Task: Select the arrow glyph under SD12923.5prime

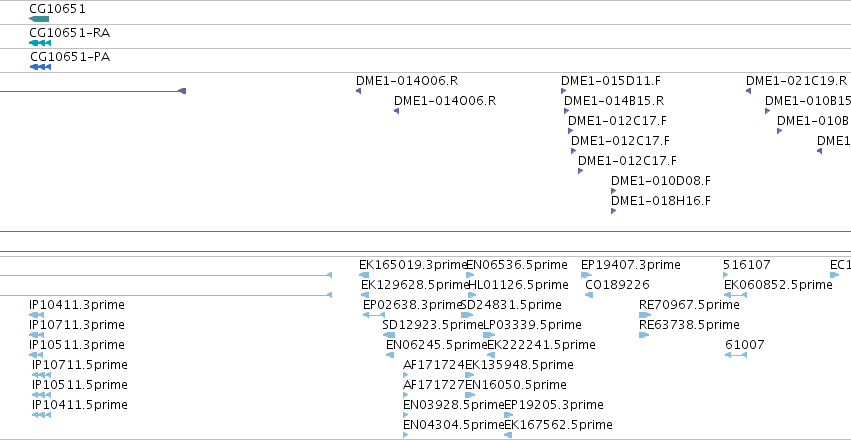Action: pyautogui.click(x=389, y=335)
